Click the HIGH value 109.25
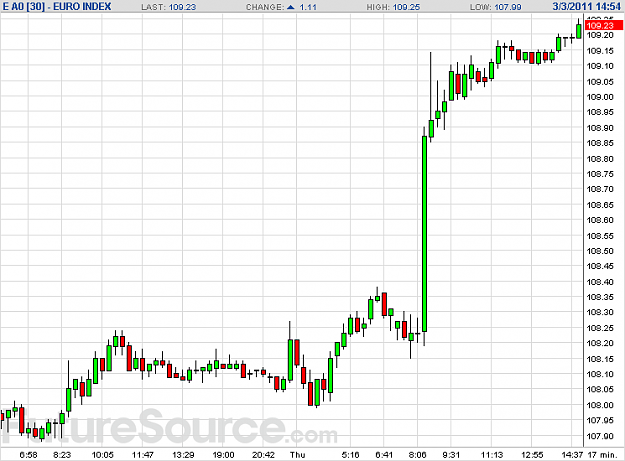 pos(406,7)
